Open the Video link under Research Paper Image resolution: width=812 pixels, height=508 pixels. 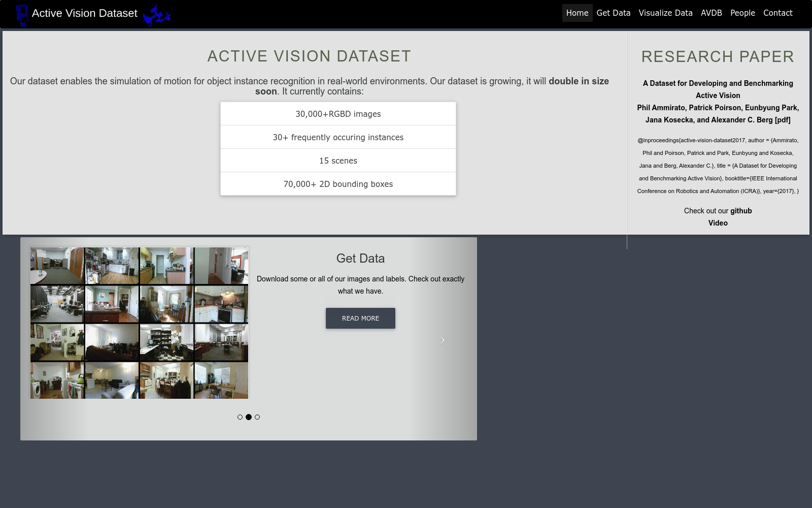[718, 223]
